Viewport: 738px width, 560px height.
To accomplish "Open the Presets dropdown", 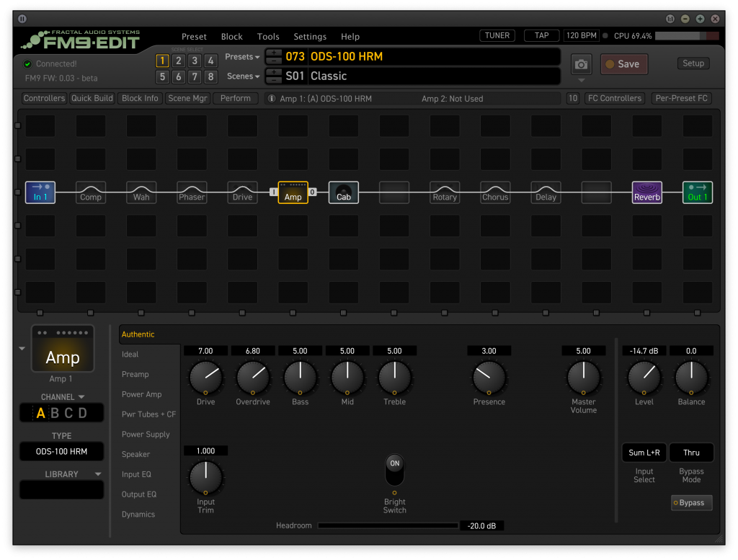I will pyautogui.click(x=242, y=57).
